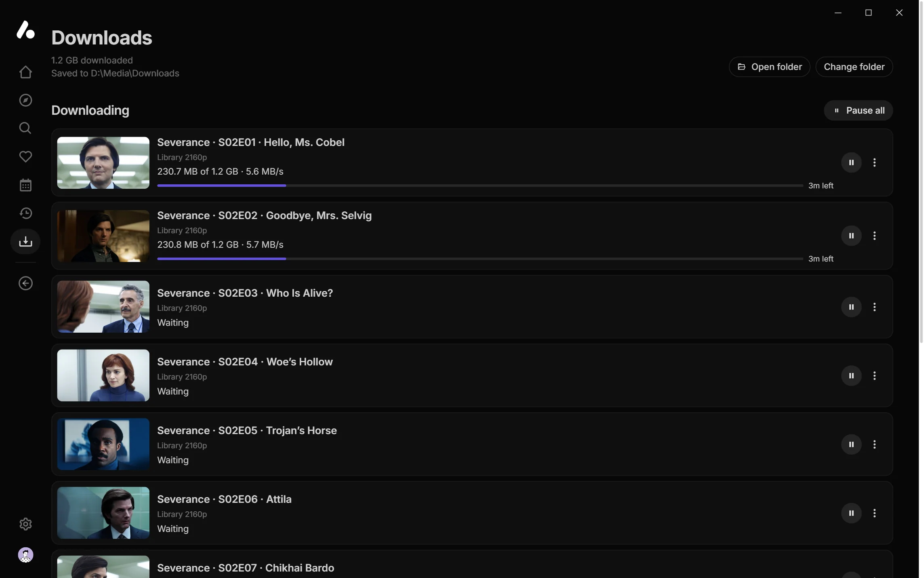Open more options for S02E04 Woe's Hollow
The width and height of the screenshot is (924, 578).
pyautogui.click(x=874, y=375)
